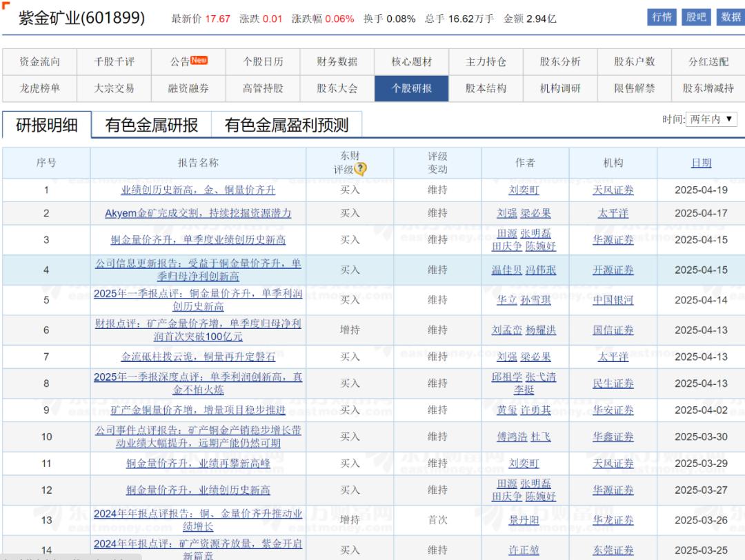Open institution 东莞证券

click(x=613, y=550)
